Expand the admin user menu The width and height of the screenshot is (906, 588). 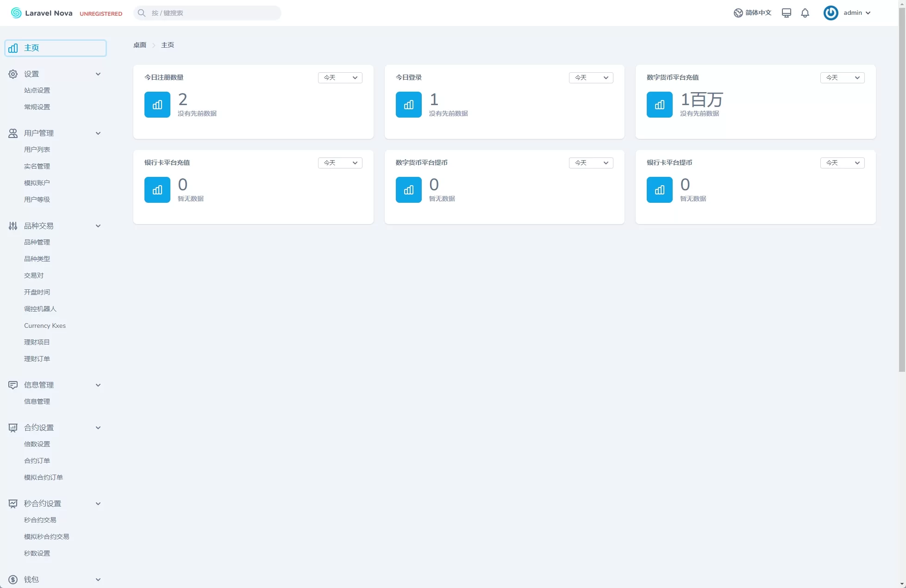pyautogui.click(x=856, y=13)
